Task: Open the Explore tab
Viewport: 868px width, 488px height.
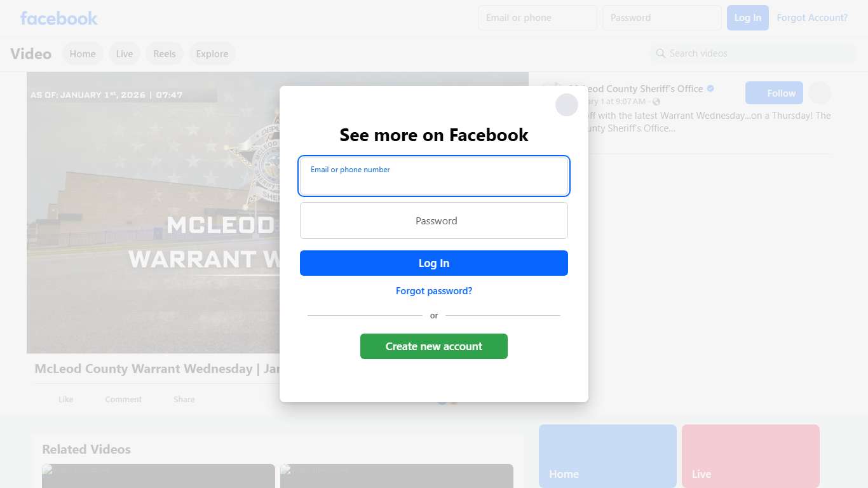Action: (x=212, y=53)
